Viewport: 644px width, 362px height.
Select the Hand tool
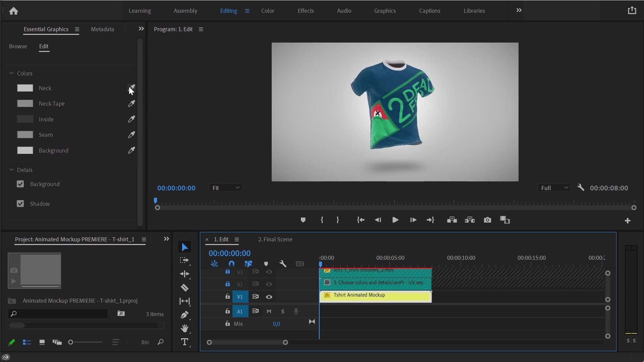185,328
